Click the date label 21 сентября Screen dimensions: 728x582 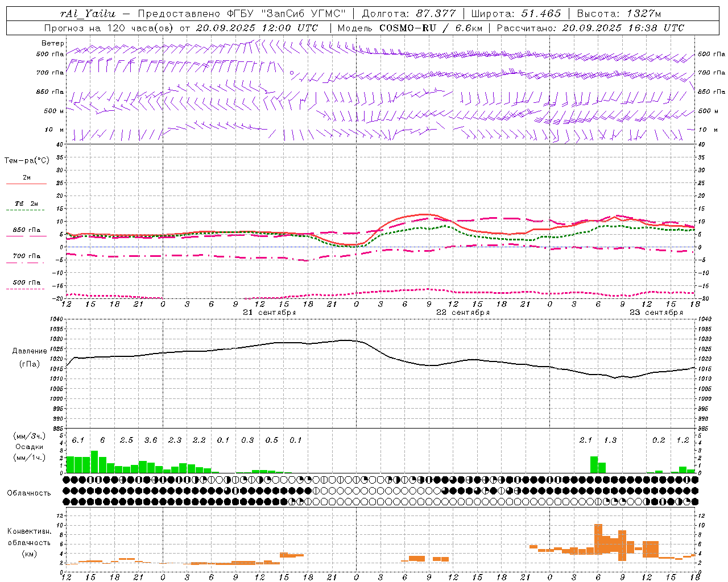[x=269, y=312]
